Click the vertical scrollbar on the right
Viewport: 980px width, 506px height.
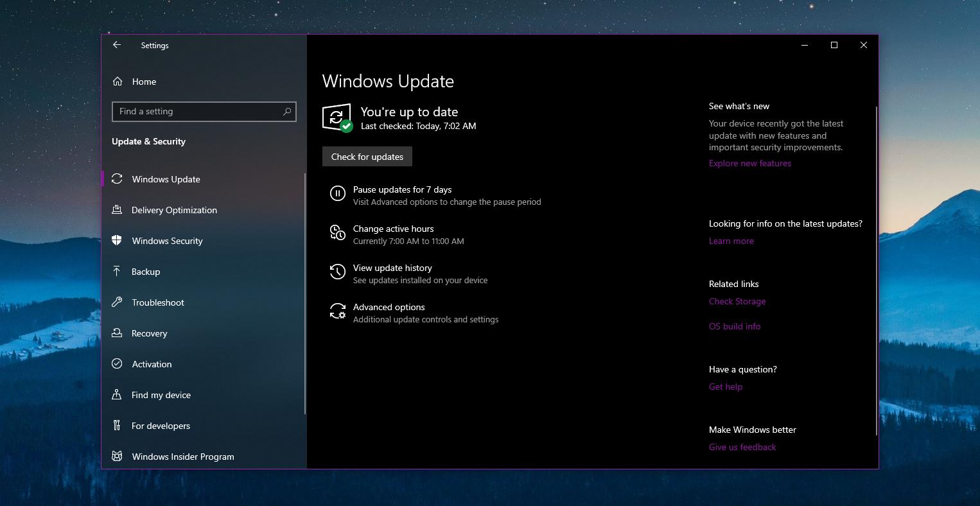click(875, 193)
